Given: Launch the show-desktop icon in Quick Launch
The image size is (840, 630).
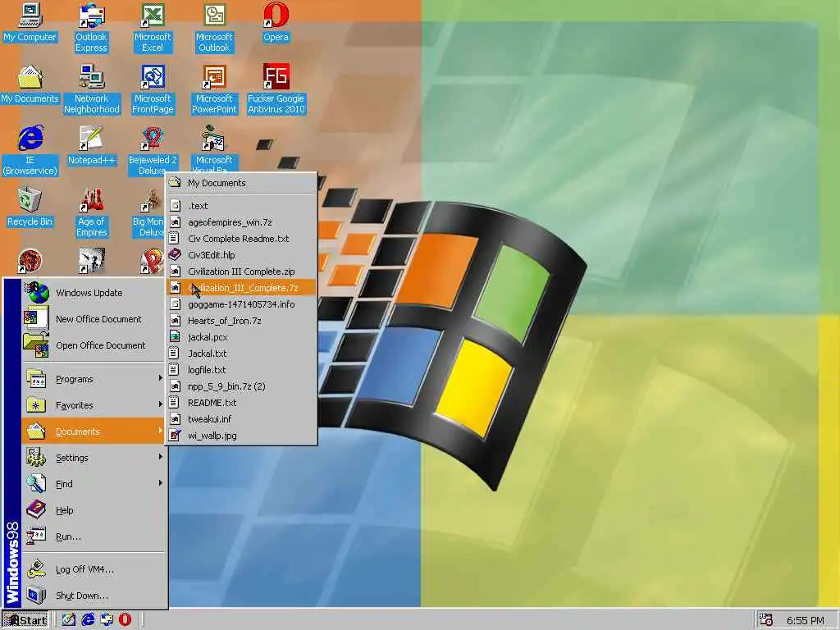Looking at the screenshot, I should [69, 620].
